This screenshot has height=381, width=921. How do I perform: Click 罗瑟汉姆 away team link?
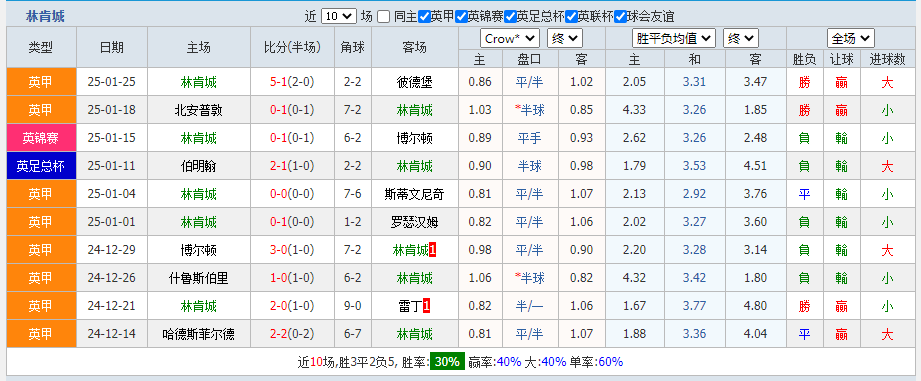click(415, 222)
